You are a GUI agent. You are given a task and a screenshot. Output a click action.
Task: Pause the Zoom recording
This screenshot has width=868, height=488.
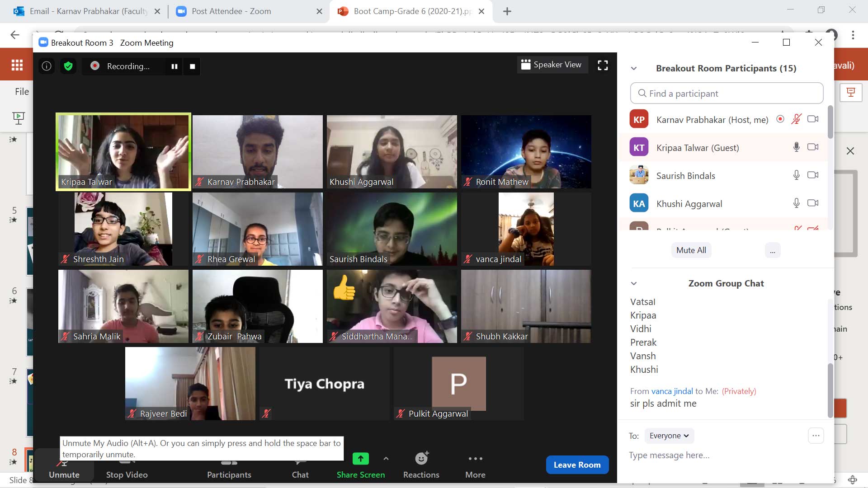tap(175, 66)
